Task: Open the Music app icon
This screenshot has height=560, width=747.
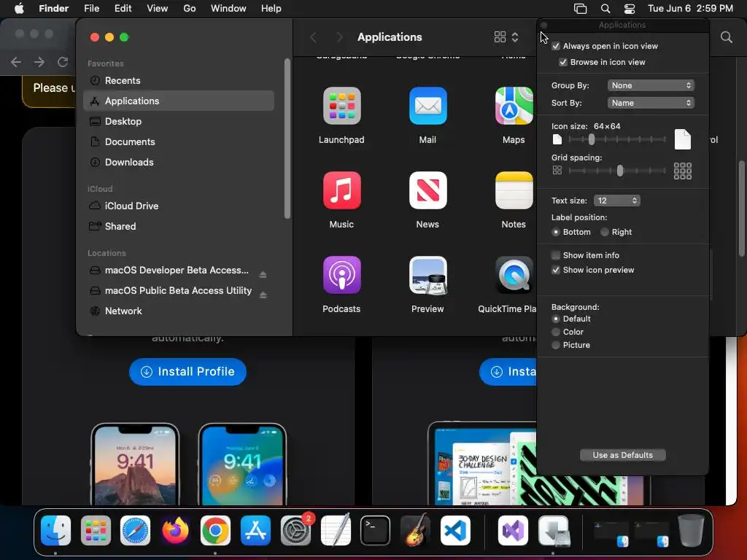Action: pyautogui.click(x=341, y=190)
